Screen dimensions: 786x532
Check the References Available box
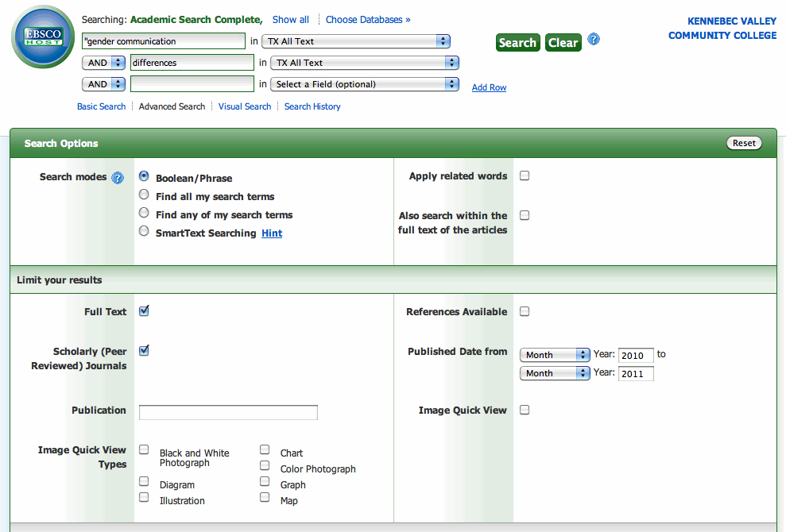[525, 311]
